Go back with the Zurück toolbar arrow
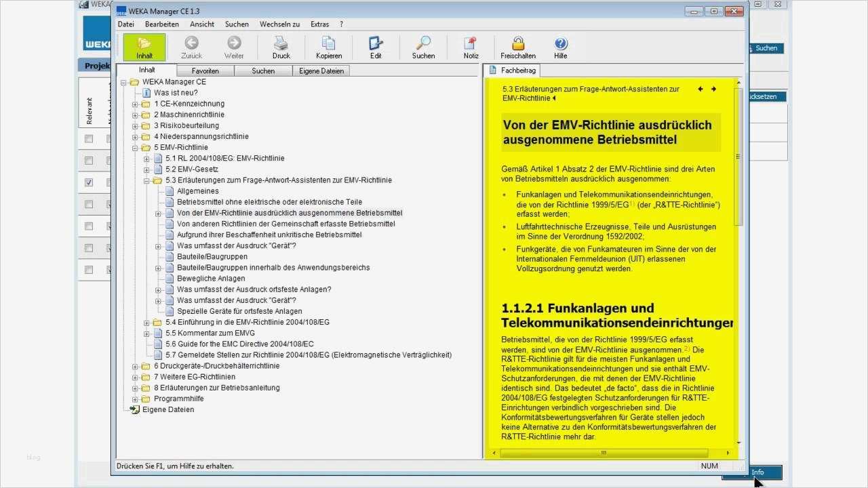868x488 pixels. [x=191, y=44]
